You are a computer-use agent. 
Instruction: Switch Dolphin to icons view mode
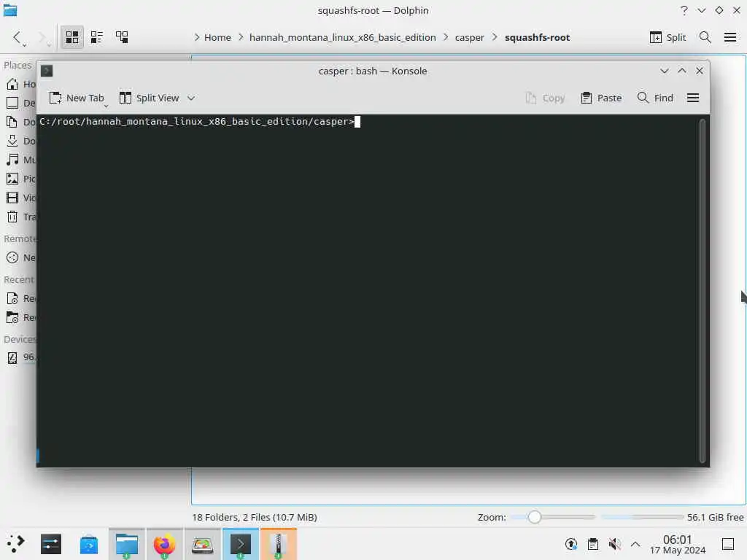(x=72, y=37)
